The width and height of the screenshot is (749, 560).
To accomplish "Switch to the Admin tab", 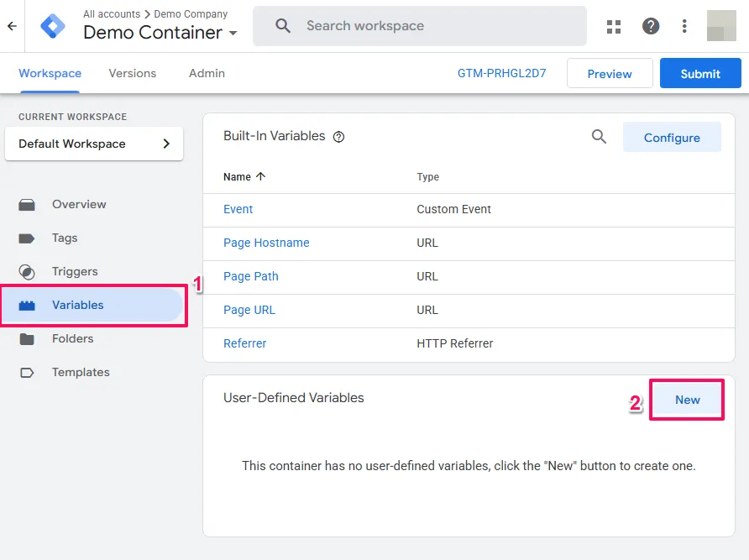I will pos(207,73).
